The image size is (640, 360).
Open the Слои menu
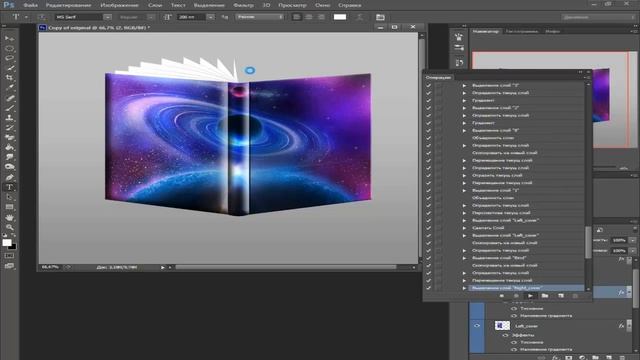pos(155,5)
